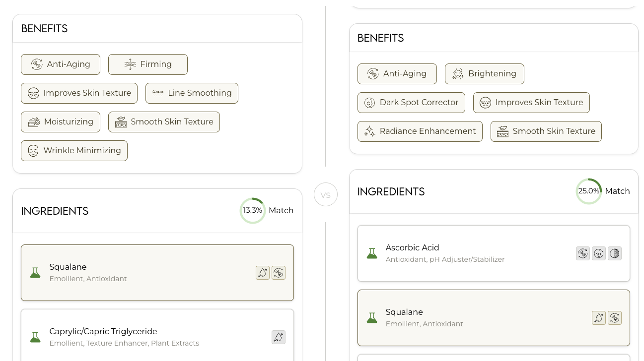Click flask icon on Ascorbic Acid card
The width and height of the screenshot is (644, 361).
pos(372,253)
